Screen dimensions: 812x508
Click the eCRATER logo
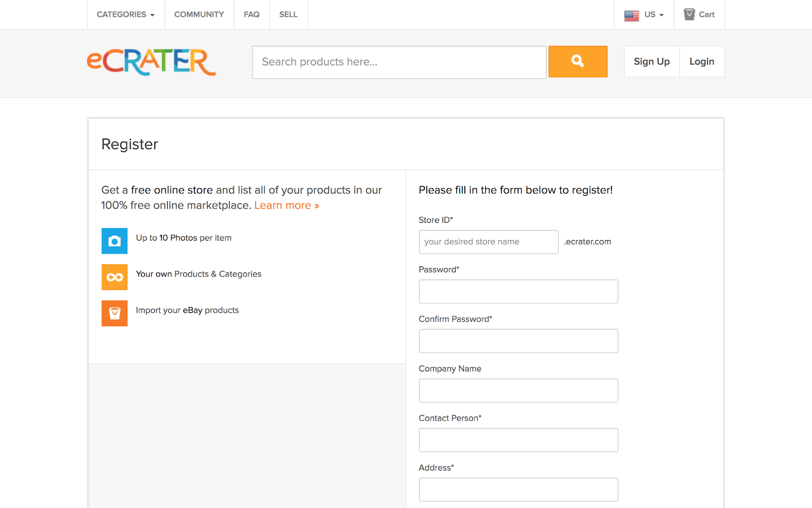point(151,62)
